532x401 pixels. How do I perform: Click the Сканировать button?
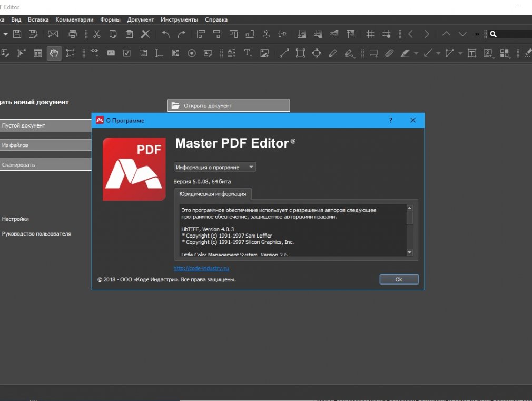click(45, 165)
